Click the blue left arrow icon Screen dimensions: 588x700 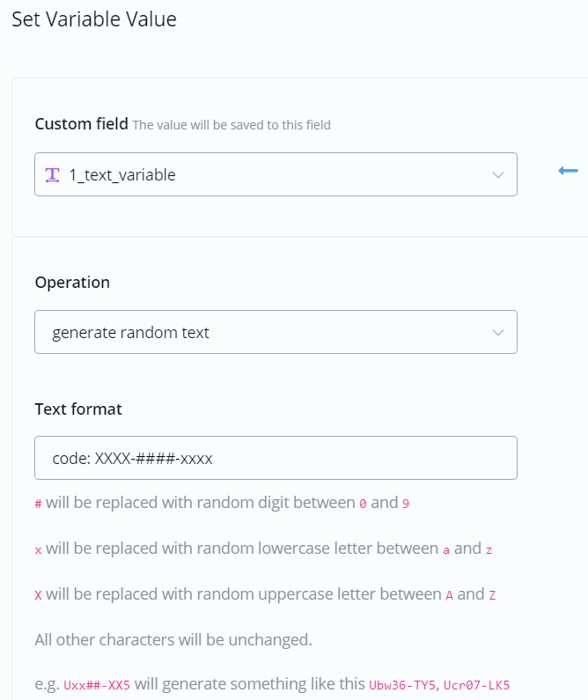pyautogui.click(x=568, y=171)
